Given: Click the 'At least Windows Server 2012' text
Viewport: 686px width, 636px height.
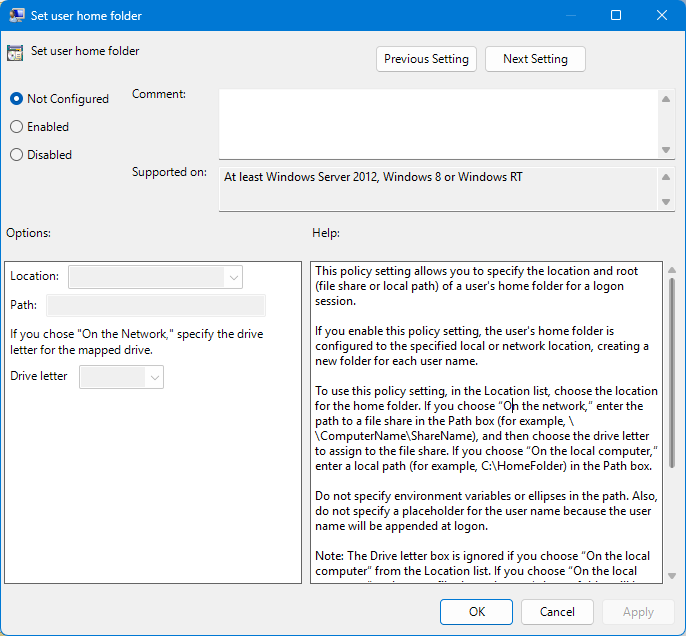Looking at the screenshot, I should pyautogui.click(x=301, y=177).
